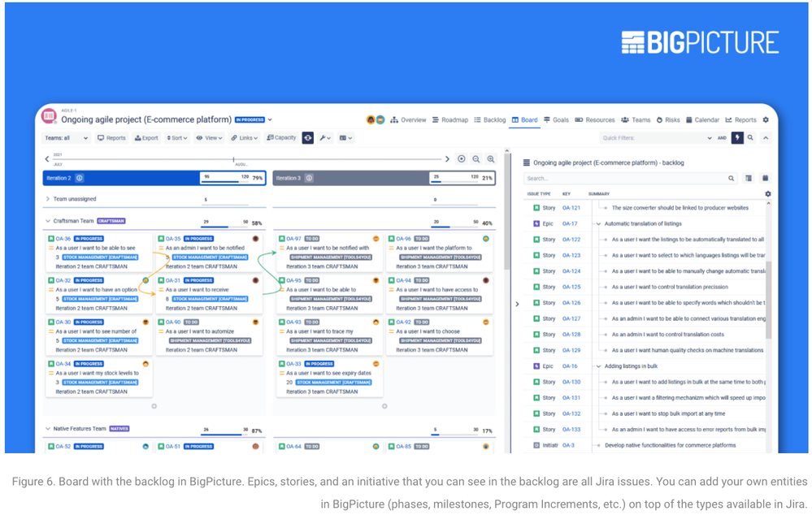The height and width of the screenshot is (515, 812).
Task: Open the backlog column settings gear
Action: pos(768,193)
